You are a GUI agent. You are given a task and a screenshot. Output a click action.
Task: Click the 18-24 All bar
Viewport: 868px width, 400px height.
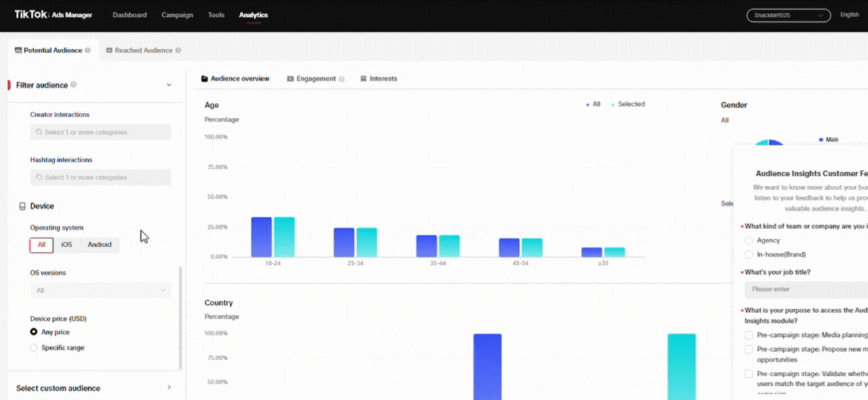(261, 237)
